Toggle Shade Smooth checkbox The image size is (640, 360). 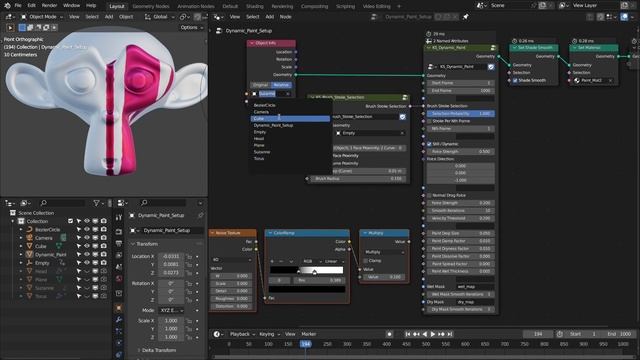click(515, 80)
